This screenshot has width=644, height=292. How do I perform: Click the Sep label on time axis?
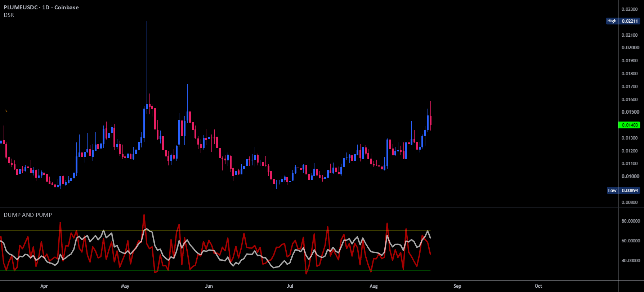(457, 286)
